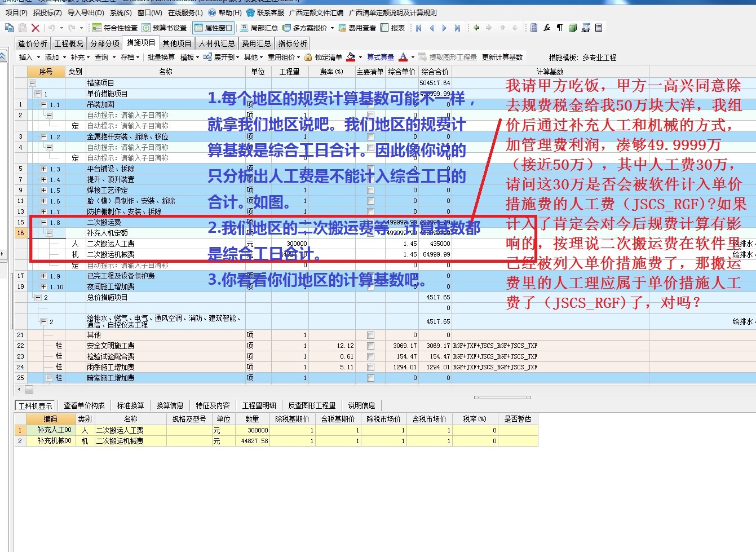Image resolution: width=756 pixels, height=552 pixels.
Task: Click 更新计算基数 button
Action: pyautogui.click(x=502, y=58)
